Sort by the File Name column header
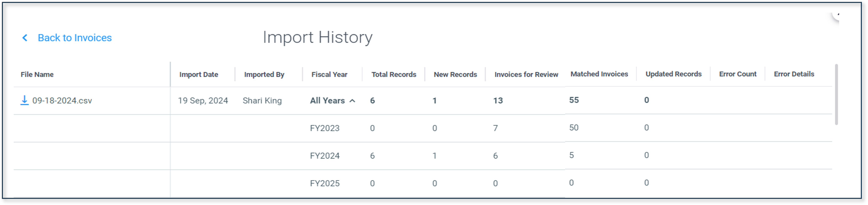The image size is (868, 205). pos(37,74)
